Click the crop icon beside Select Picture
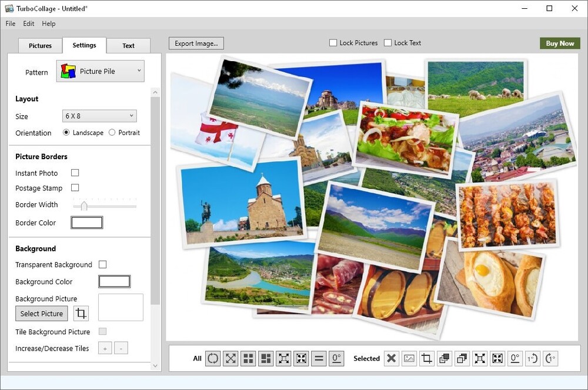The width and height of the screenshot is (588, 390). (x=81, y=314)
